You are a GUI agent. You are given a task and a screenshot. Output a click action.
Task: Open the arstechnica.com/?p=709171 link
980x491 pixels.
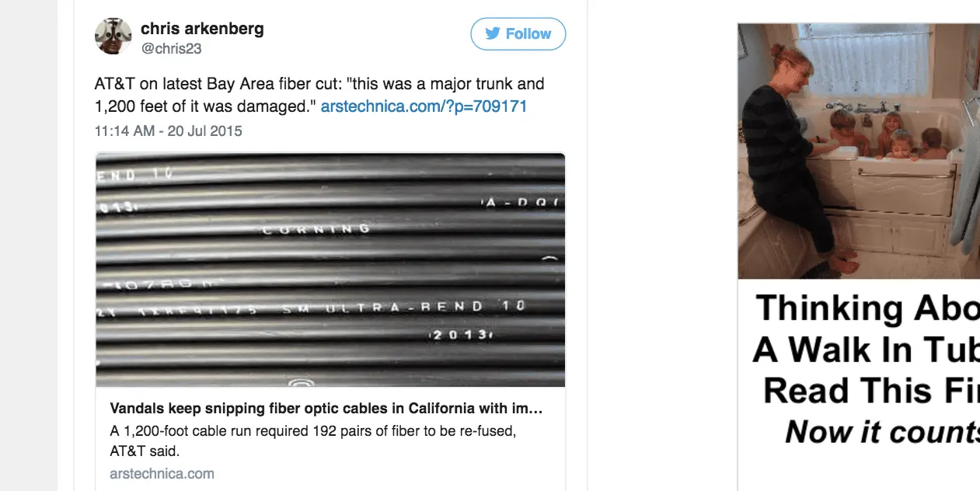[424, 106]
